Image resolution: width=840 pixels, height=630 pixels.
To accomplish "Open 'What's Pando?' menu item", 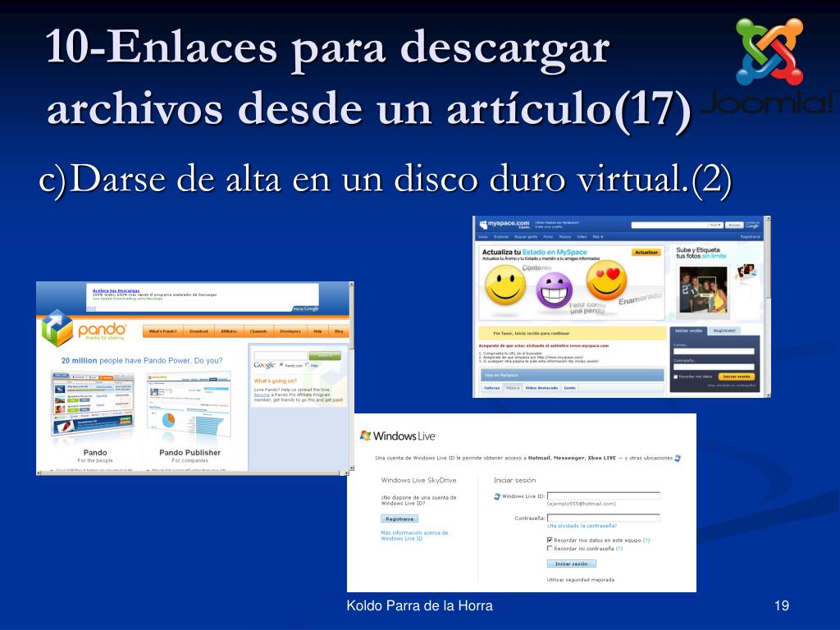I will 162,331.
